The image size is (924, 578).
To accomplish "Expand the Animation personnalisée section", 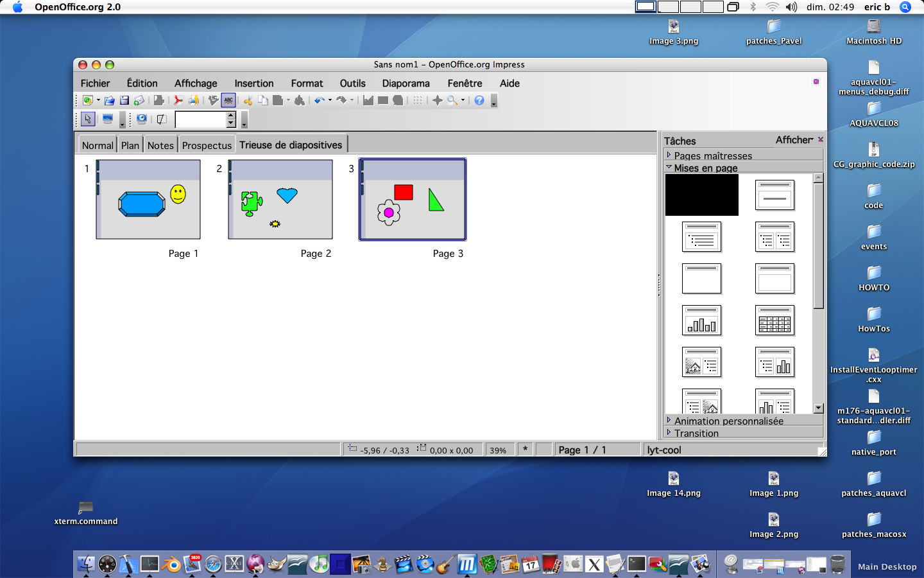I will (x=744, y=421).
